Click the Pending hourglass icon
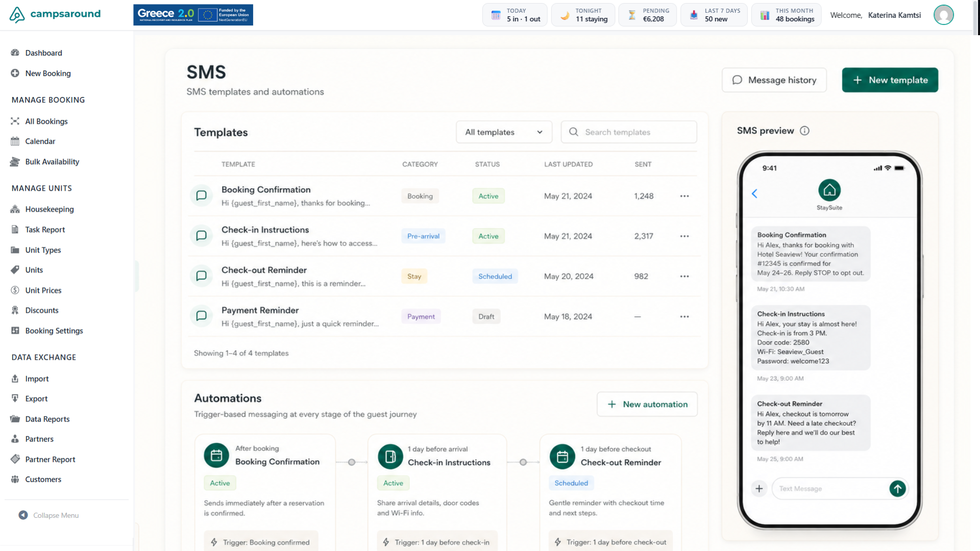 [632, 15]
